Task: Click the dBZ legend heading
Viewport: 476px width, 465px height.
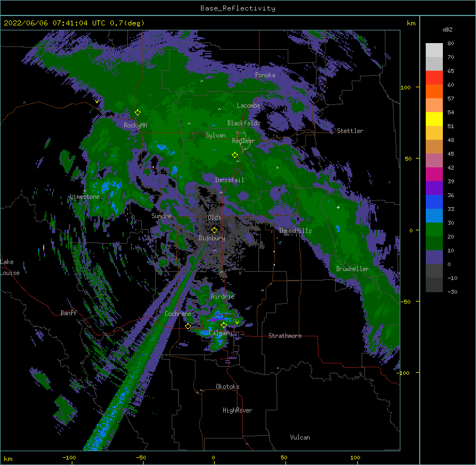Action: click(447, 29)
